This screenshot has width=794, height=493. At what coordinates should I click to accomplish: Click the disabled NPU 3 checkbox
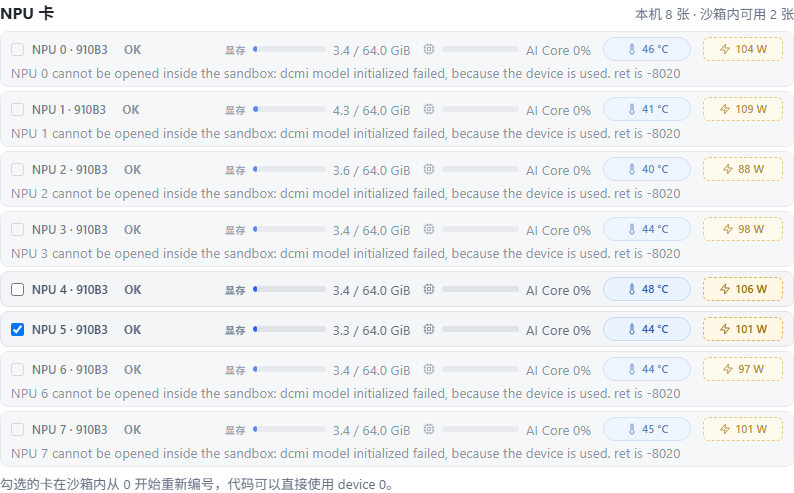[x=17, y=229]
